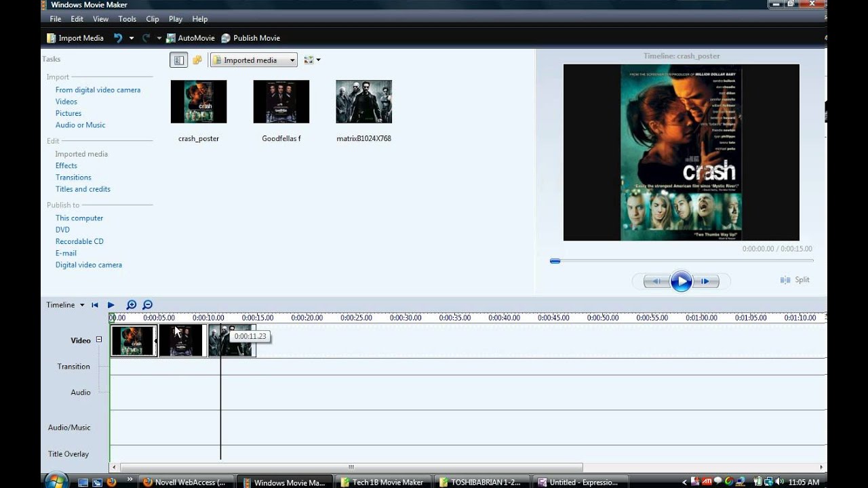Show hidden system tray icons arrow
Viewport: 868px width, 488px height.
click(x=684, y=483)
